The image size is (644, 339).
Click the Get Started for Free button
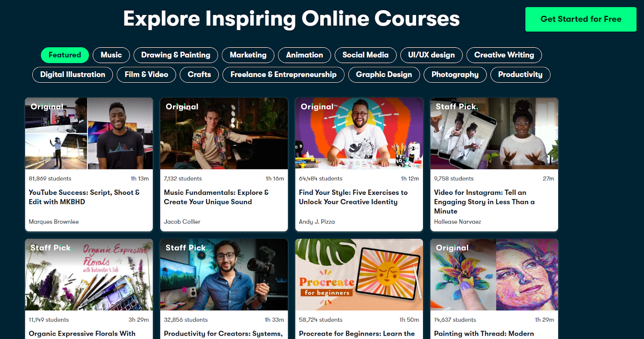580,19
